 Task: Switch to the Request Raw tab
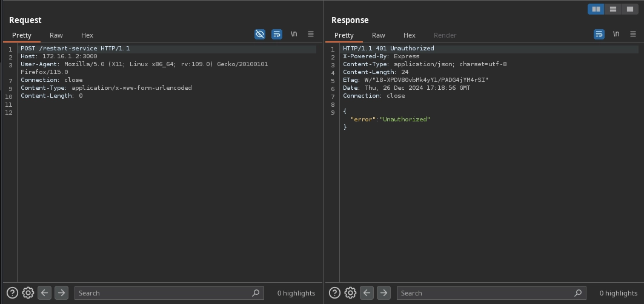tap(56, 35)
